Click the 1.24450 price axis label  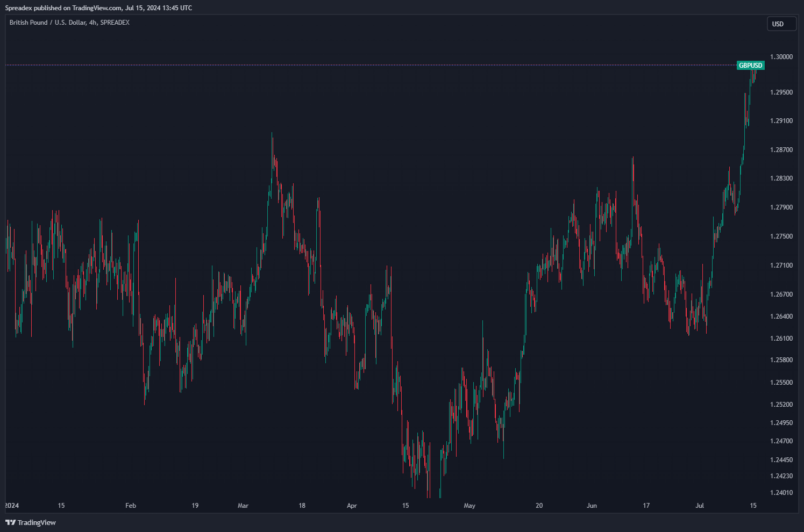pyautogui.click(x=781, y=460)
